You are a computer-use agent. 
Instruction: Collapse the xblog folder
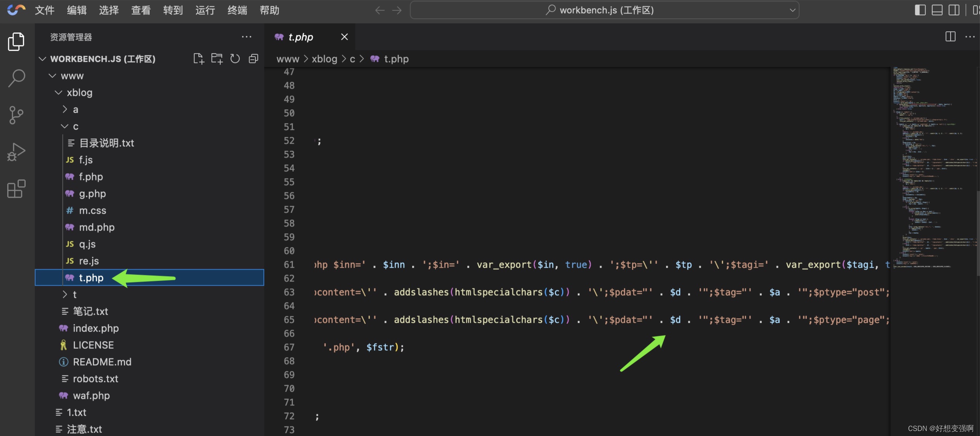(x=79, y=93)
